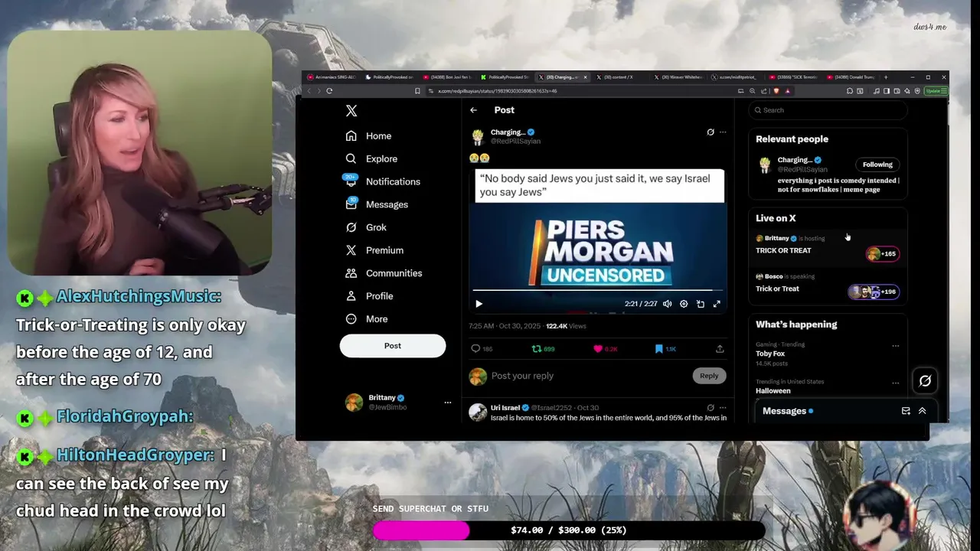This screenshot has width=980, height=551.
Task: Open Halloween trending topic
Action: 773,390
